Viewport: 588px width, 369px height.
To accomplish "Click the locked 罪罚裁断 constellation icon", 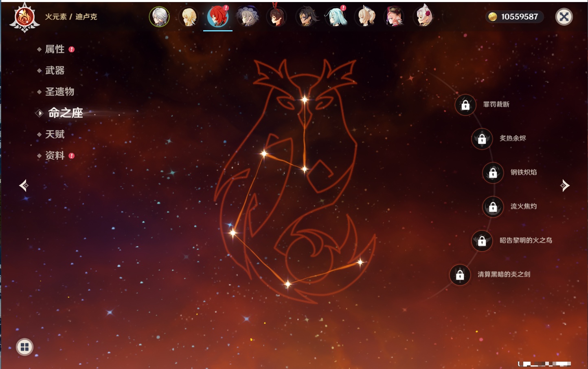I will point(465,105).
